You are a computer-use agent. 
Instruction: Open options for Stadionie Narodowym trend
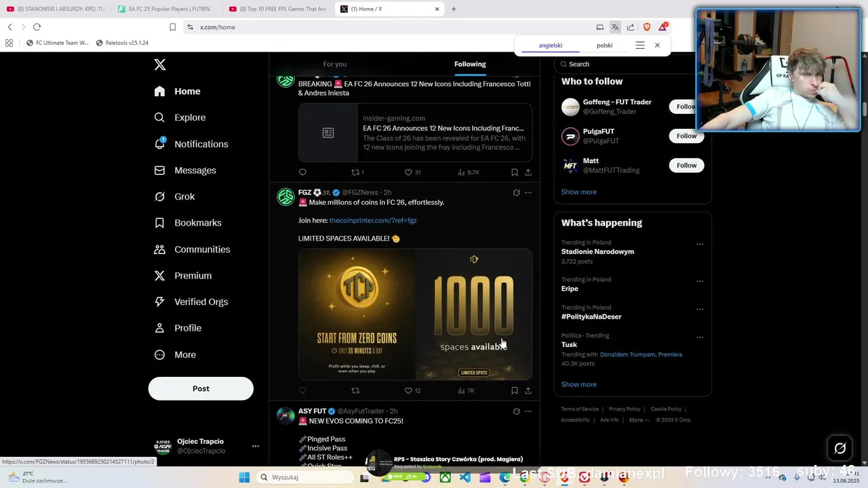[x=700, y=245]
